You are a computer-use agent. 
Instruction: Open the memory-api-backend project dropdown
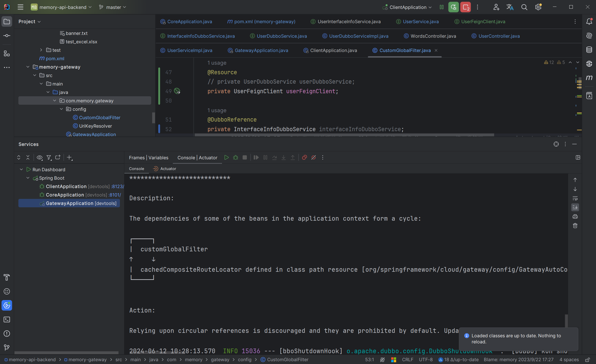(61, 7)
